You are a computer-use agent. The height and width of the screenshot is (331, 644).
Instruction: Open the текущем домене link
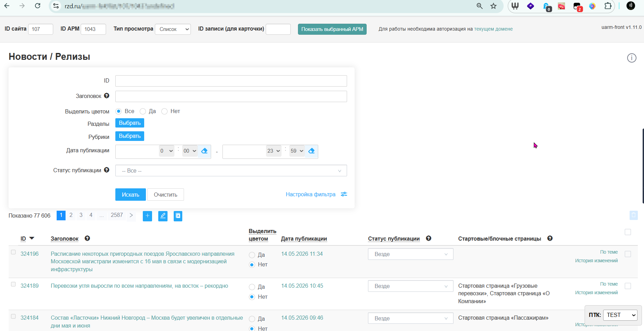click(493, 29)
